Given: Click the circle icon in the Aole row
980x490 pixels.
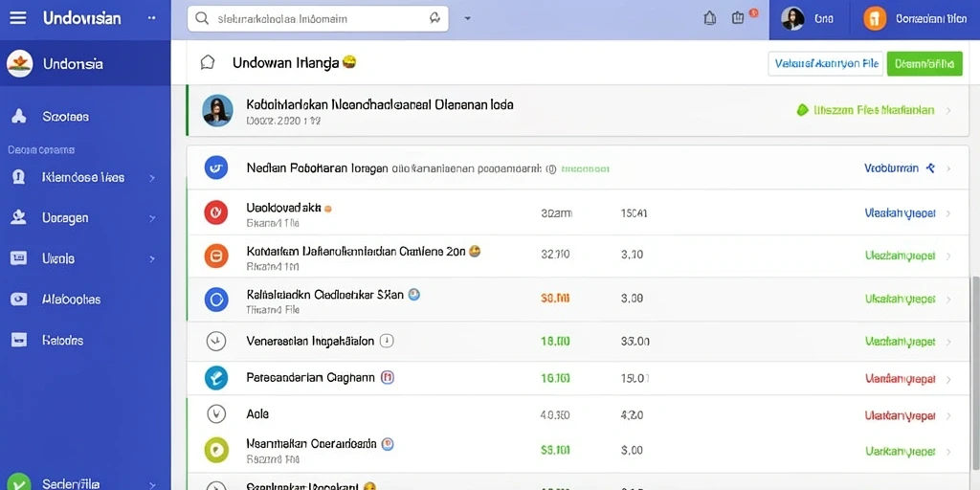Looking at the screenshot, I should (215, 413).
